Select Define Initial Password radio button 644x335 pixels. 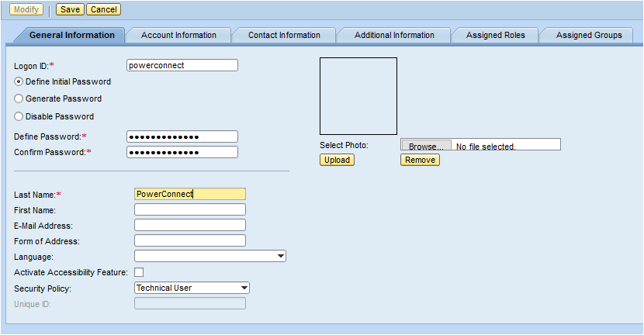click(19, 82)
